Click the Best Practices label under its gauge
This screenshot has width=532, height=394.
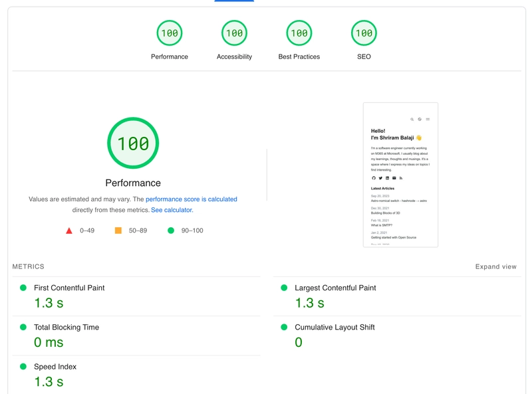(299, 56)
